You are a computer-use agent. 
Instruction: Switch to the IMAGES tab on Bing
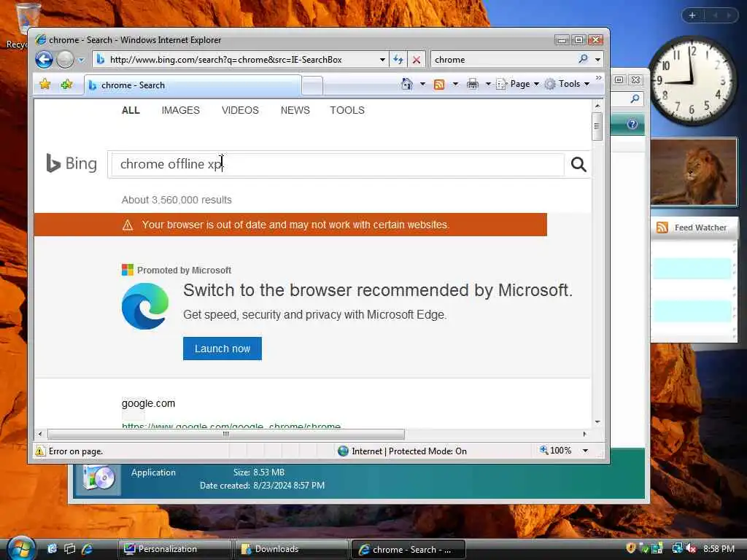click(x=181, y=111)
